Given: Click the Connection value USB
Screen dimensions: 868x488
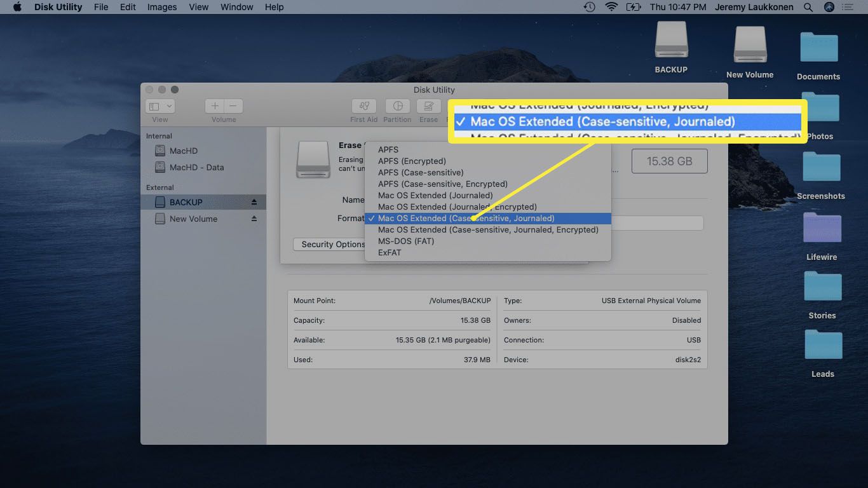Looking at the screenshot, I should [694, 340].
